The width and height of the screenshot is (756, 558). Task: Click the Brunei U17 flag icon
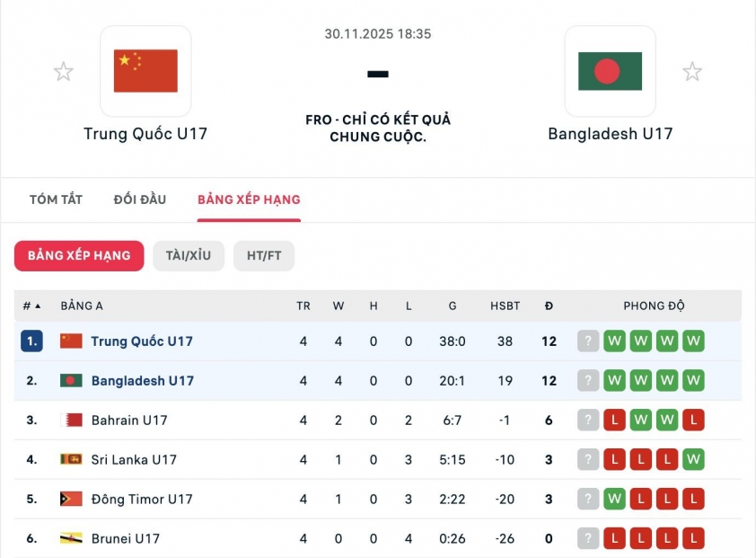coord(69,538)
